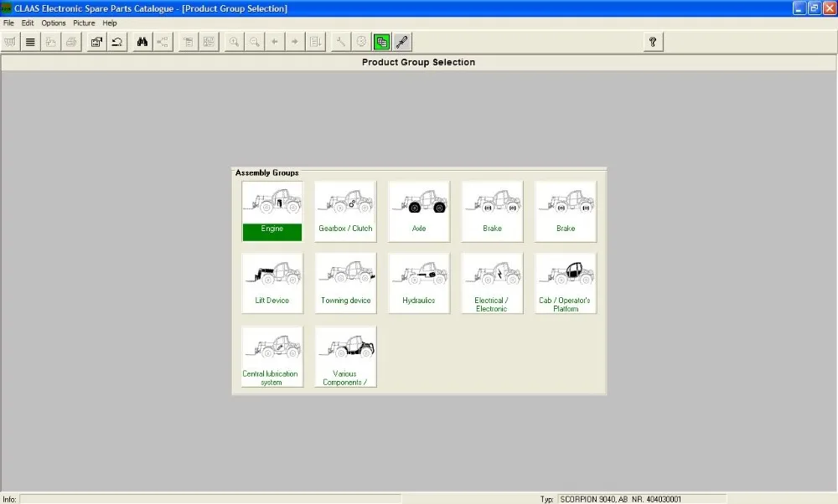
Task: Click the left arrow navigation icon
Action: click(275, 42)
